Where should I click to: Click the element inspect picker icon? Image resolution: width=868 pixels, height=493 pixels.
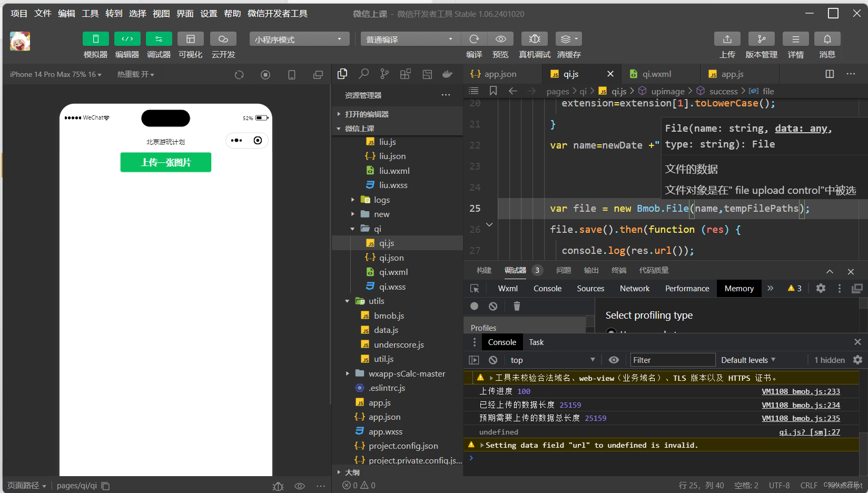point(475,289)
